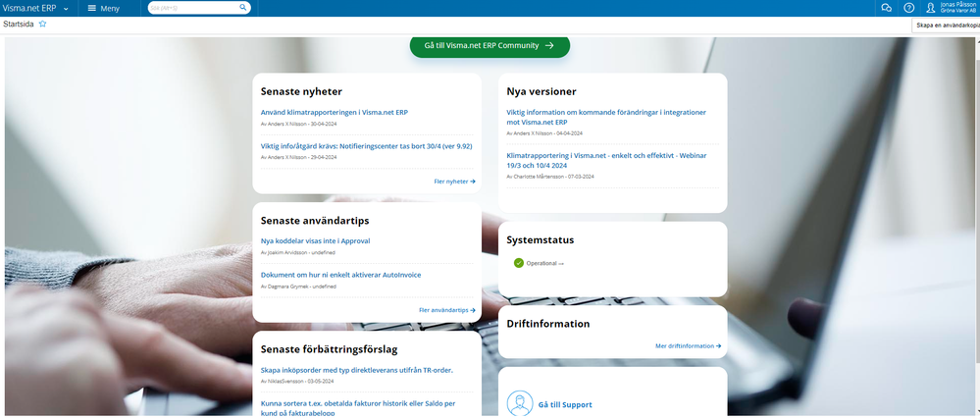Mark Startsida as favorite star
This screenshot has width=980, height=418.
(x=42, y=25)
